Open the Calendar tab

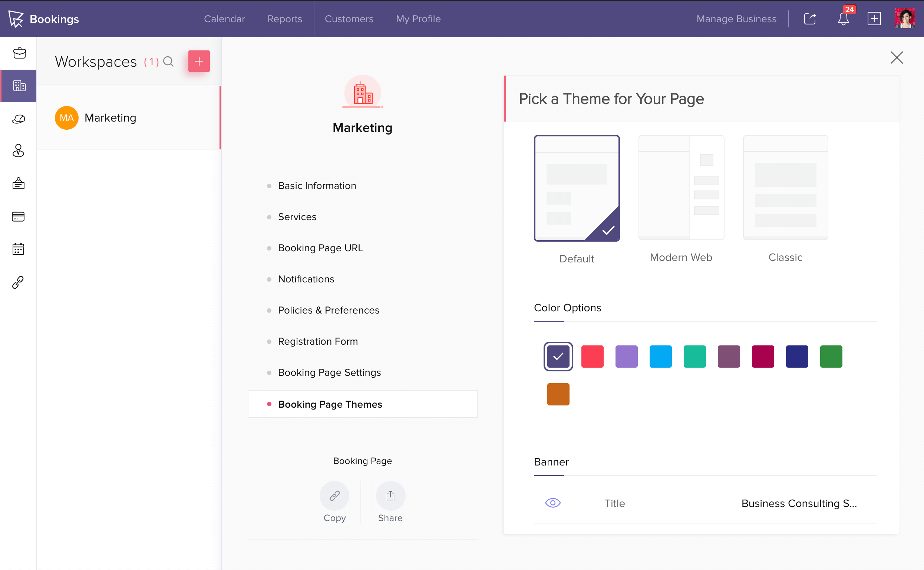(x=224, y=19)
